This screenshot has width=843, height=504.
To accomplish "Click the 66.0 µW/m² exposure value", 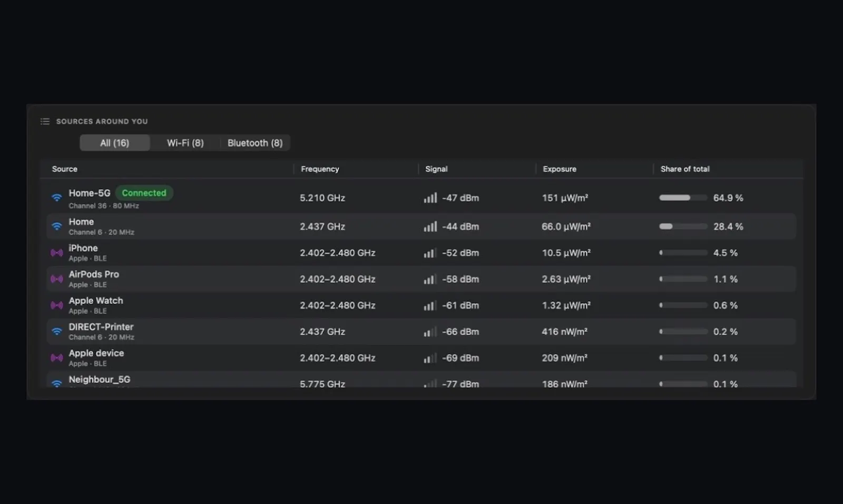I will click(x=566, y=226).
